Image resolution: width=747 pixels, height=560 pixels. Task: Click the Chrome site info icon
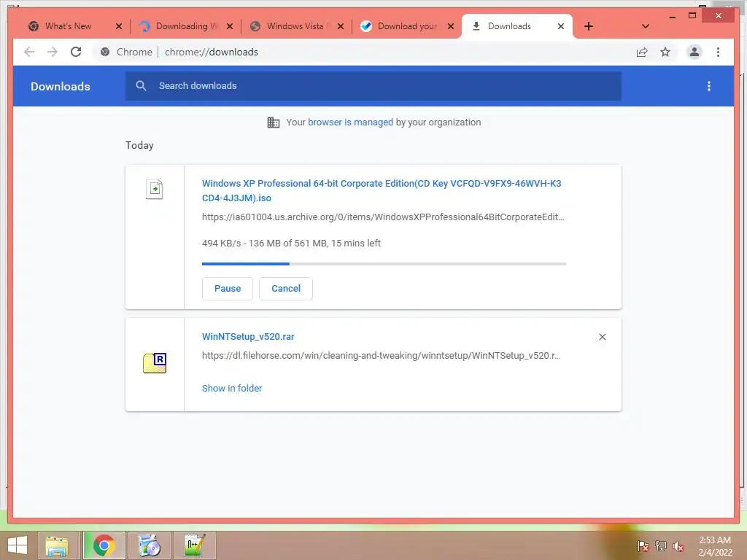105,52
